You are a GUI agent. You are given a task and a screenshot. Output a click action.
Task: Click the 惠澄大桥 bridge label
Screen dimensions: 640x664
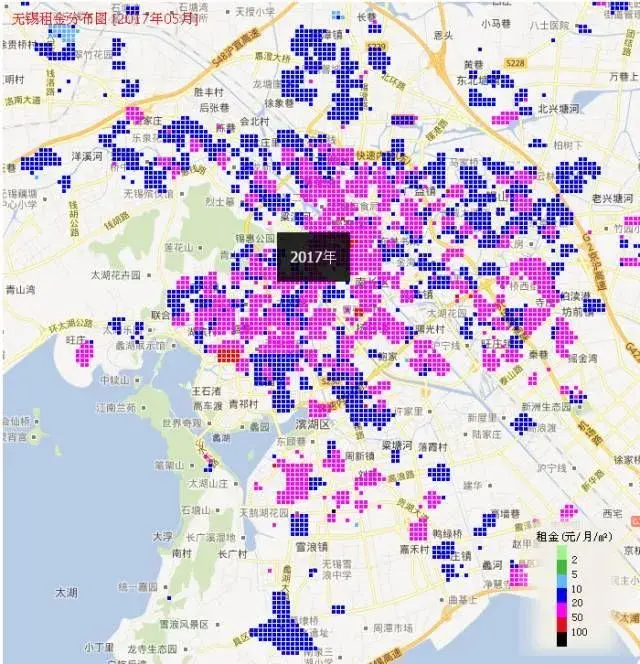click(273, 58)
